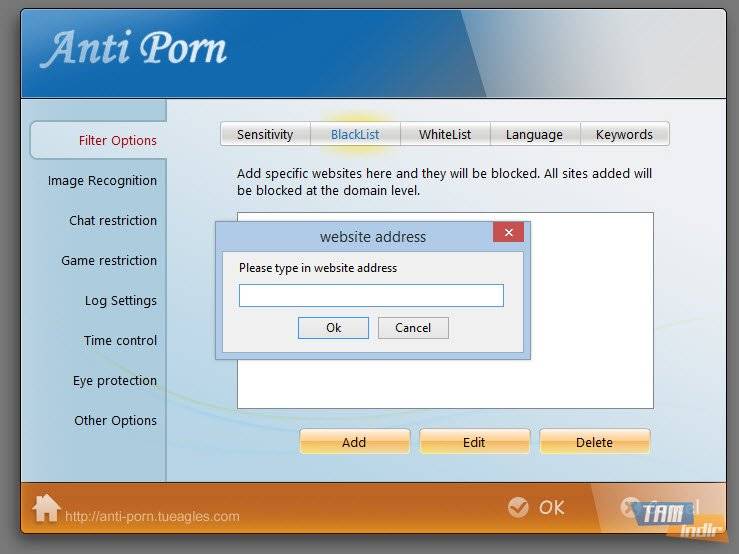The width and height of the screenshot is (739, 554).
Task: Switch to the Sensitivity tab
Action: tap(265, 134)
